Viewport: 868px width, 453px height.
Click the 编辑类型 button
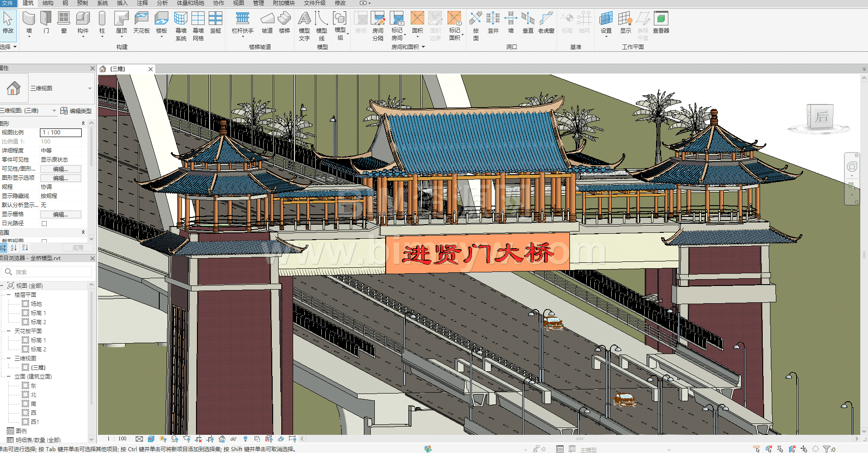click(x=76, y=111)
